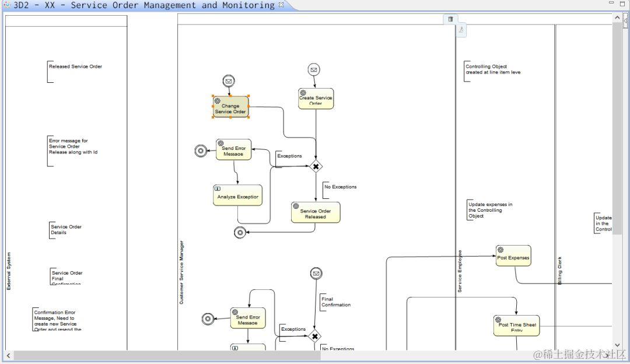Select the External System lane label
This screenshot has height=364, width=630.
pyautogui.click(x=9, y=271)
